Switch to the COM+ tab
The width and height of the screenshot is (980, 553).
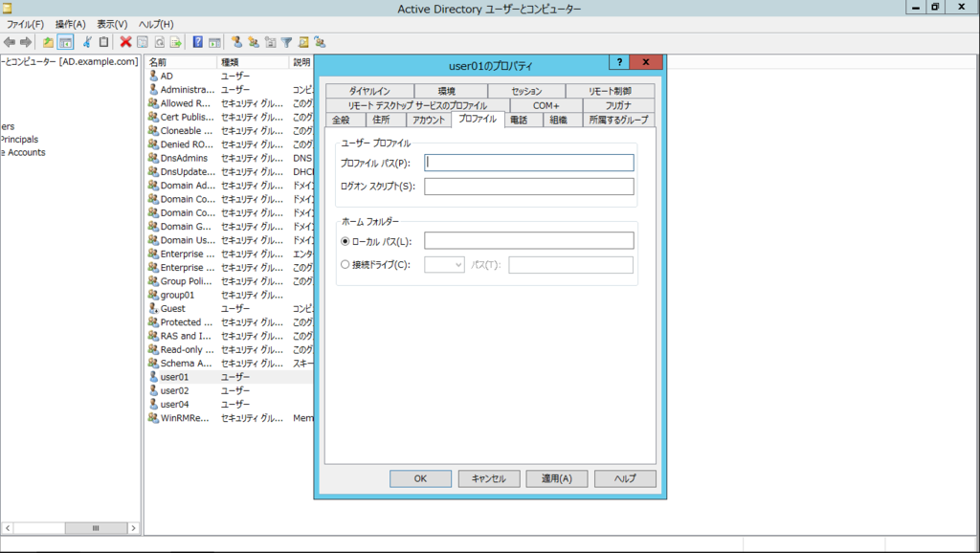click(x=546, y=105)
